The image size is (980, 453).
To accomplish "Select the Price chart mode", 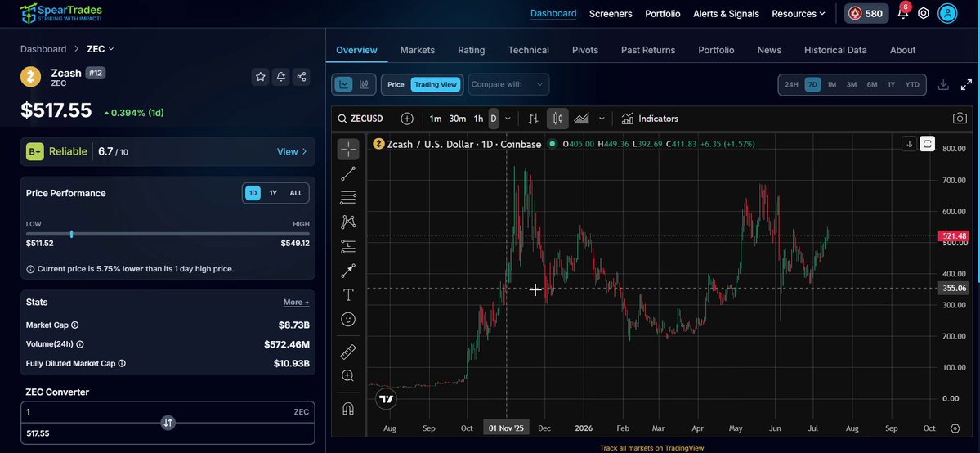I will pyautogui.click(x=396, y=84).
